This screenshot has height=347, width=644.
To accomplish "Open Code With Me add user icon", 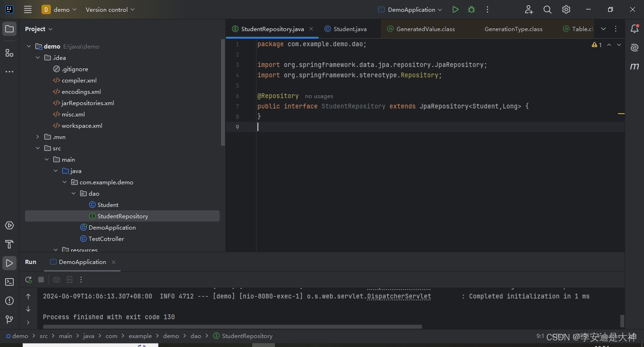I will [528, 9].
